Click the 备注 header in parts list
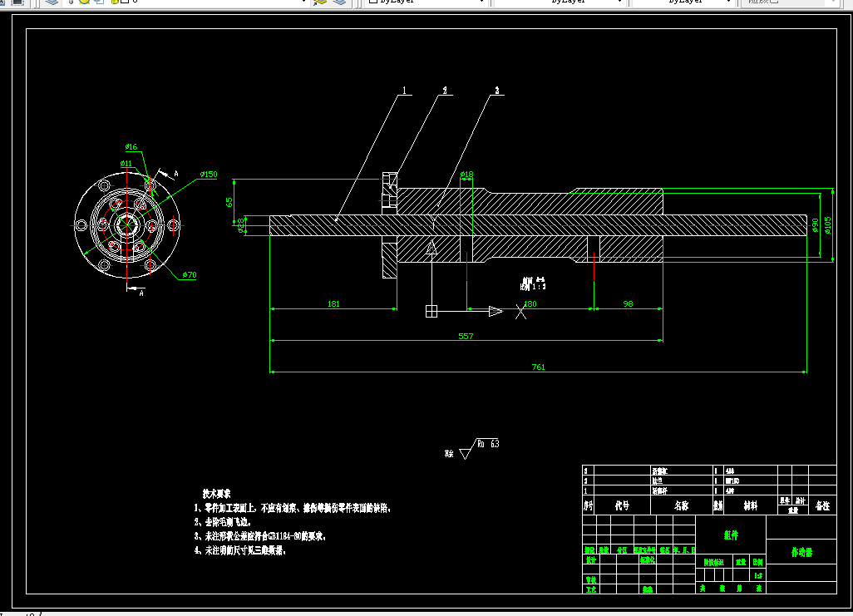This screenshot has height=616, width=853. tap(822, 505)
